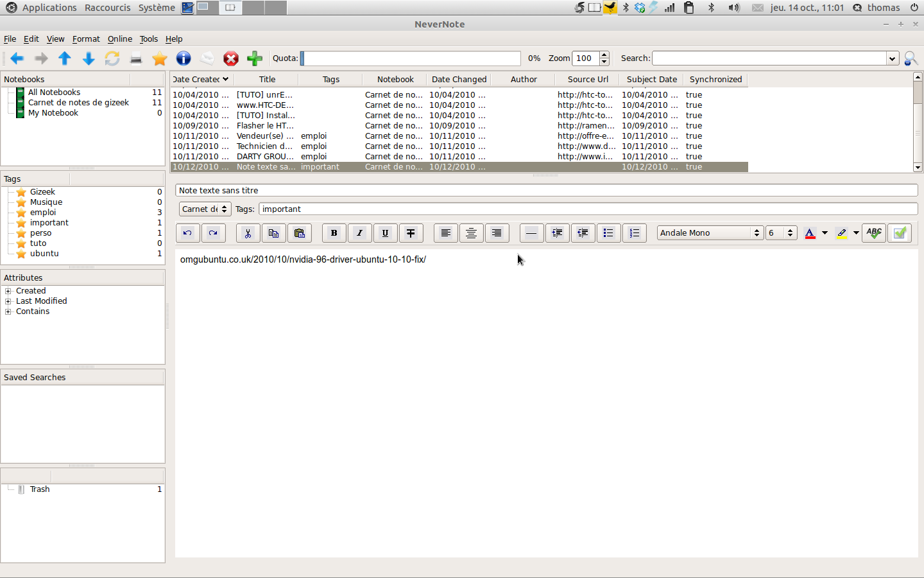Screen dimensions: 924x578
Task: Select Carnet de notes de gizeek notebook
Action: click(78, 103)
